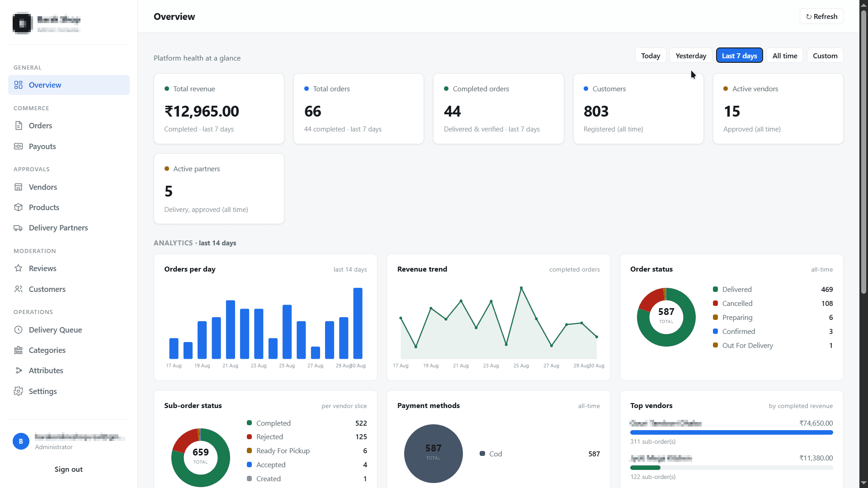Viewport: 868px width, 488px height.
Task: Select the All time date range
Action: click(785, 56)
